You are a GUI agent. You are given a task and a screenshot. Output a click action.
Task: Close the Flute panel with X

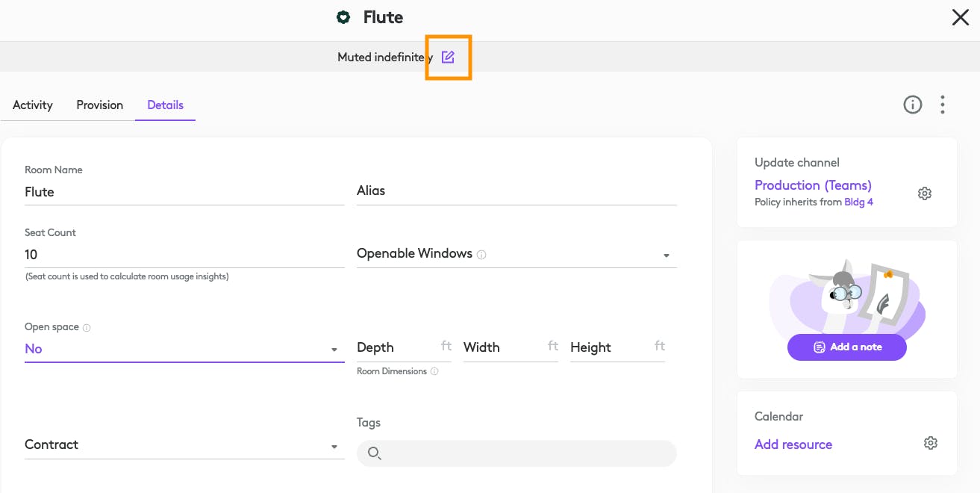[x=961, y=17]
